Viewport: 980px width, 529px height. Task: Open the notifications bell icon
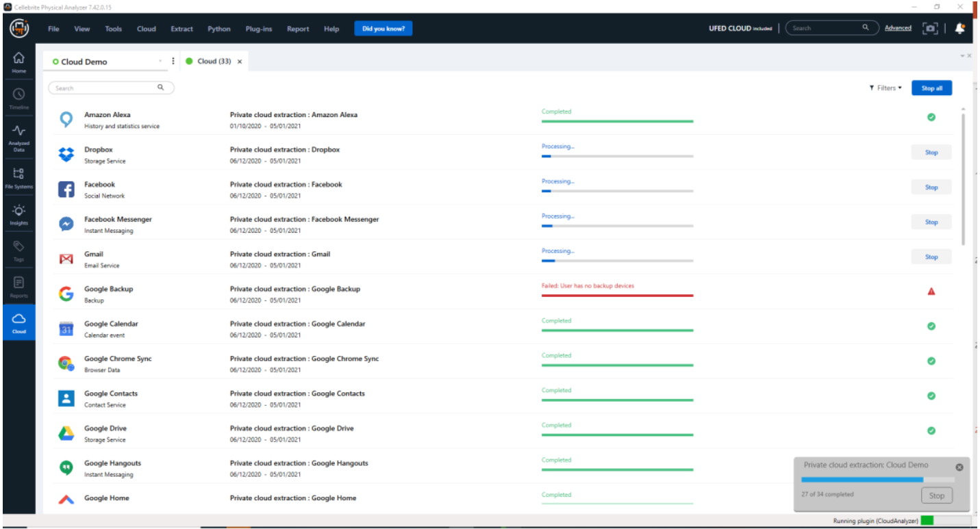[x=960, y=28]
